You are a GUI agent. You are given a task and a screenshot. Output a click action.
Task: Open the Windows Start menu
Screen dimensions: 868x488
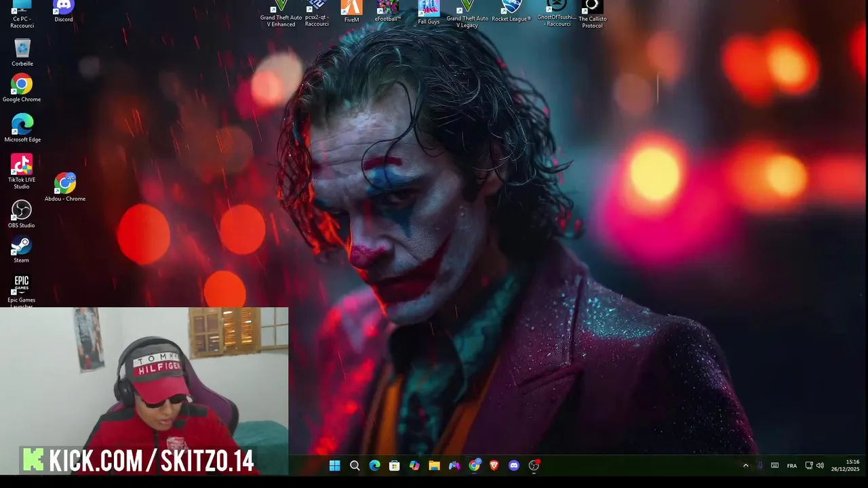point(334,465)
